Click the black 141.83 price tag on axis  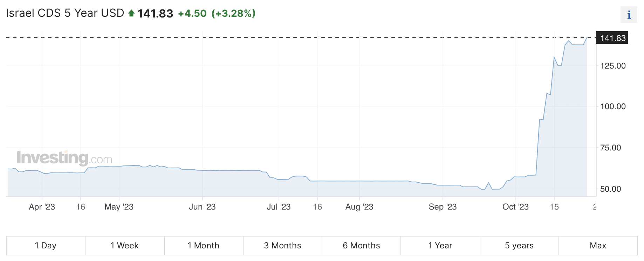612,38
